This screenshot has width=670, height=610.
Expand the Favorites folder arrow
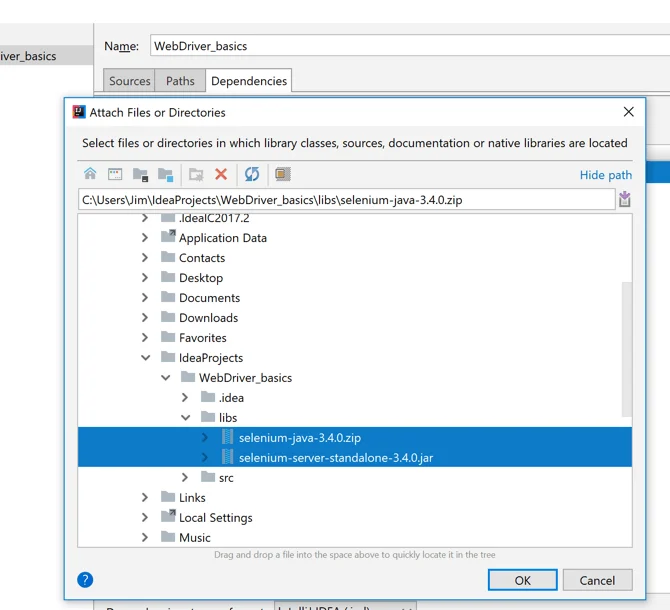(145, 337)
